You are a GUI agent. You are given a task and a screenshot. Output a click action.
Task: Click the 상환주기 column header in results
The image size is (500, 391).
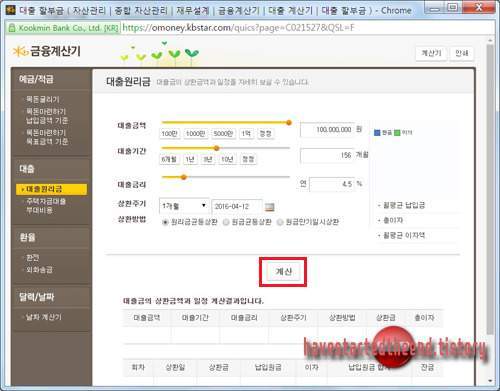(293, 317)
